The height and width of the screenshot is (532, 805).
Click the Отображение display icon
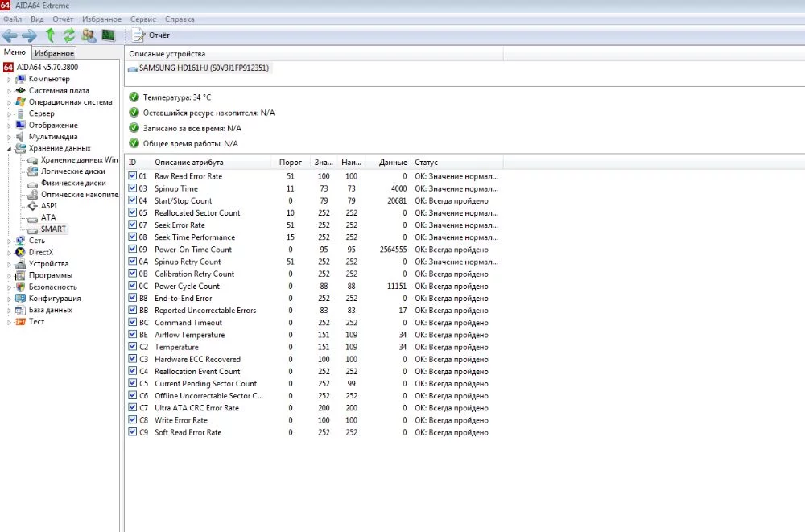tap(21, 125)
